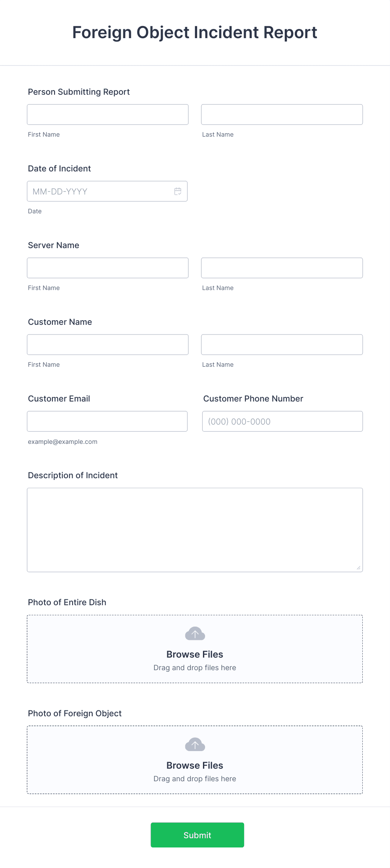Open the calendar icon in Date of Incident
The image size is (390, 868).
177,191
